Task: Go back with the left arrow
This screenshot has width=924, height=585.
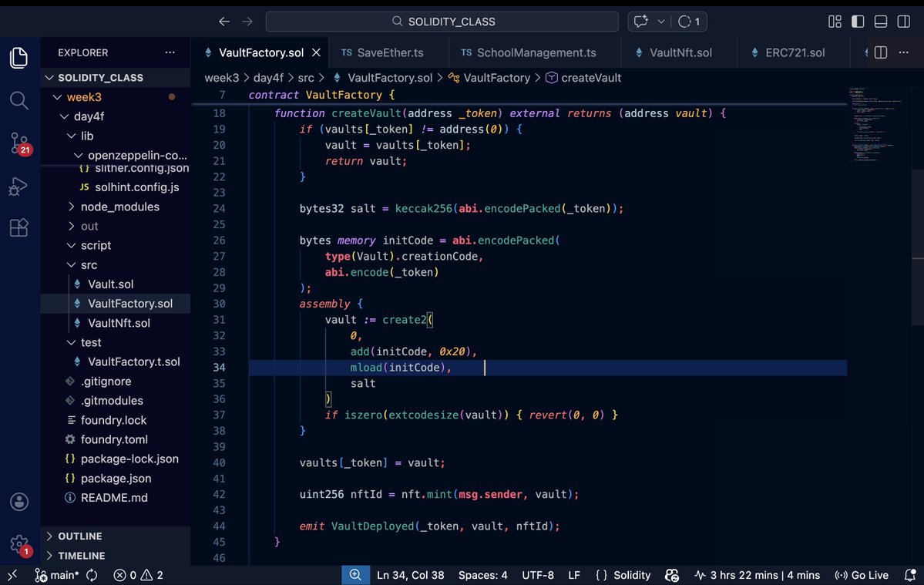Action: coord(224,22)
